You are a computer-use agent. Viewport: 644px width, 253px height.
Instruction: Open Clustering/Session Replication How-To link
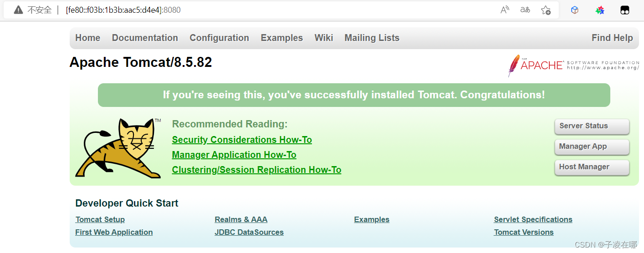tap(256, 170)
